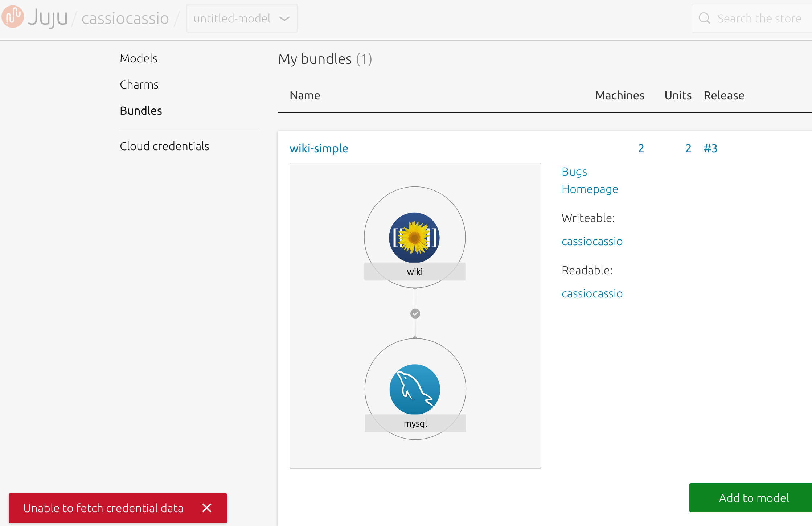Expand the model switcher chevron arrow
Image resolution: width=812 pixels, height=526 pixels.
pos(285,19)
